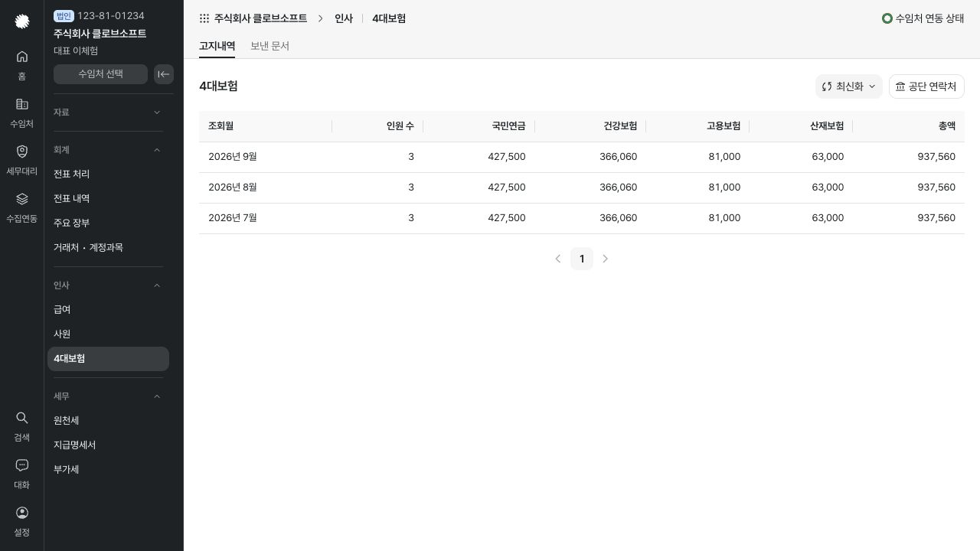The image size is (980, 551).
Task: Open the 최신화 dropdown
Action: (848, 86)
